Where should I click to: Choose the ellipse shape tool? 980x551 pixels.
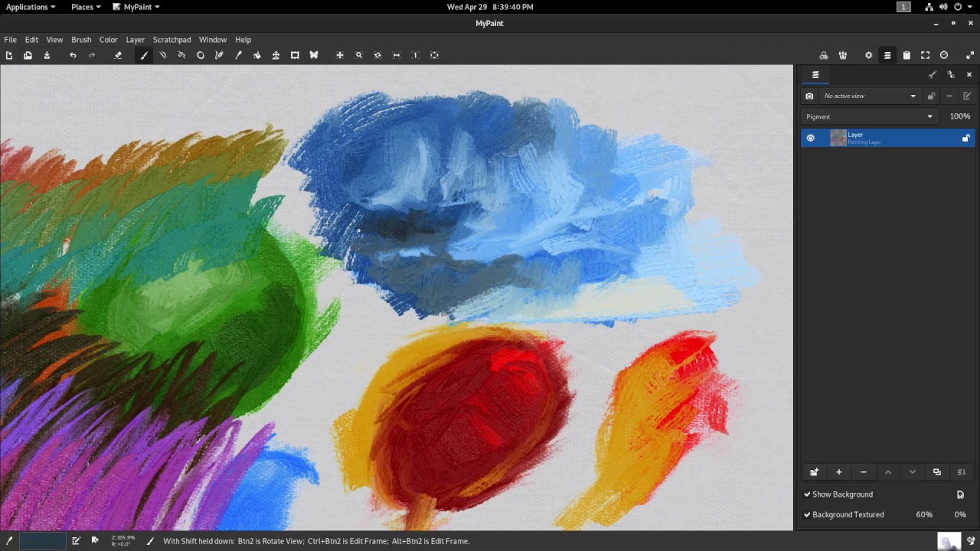point(201,55)
